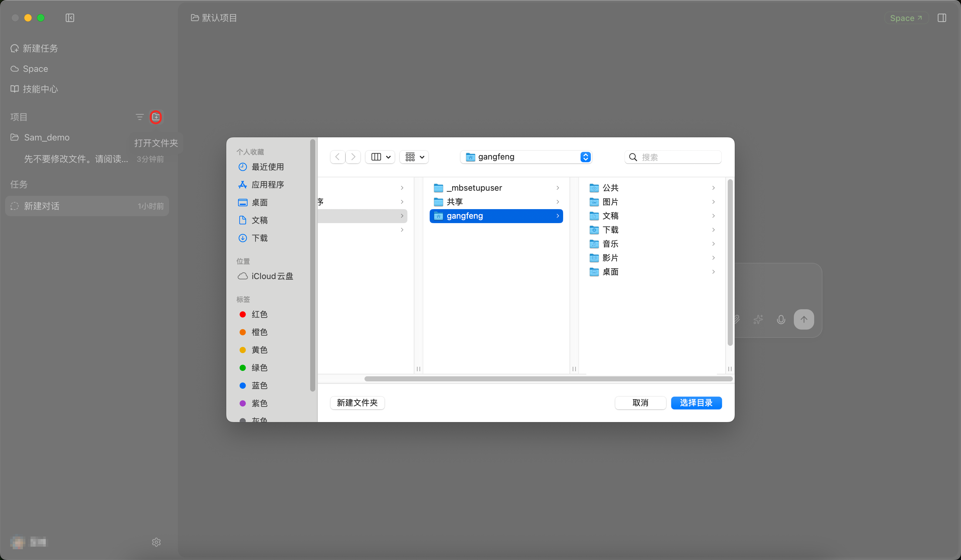961x560 pixels.
Task: Open the skills center book icon (技能中心)
Action: tap(15, 89)
